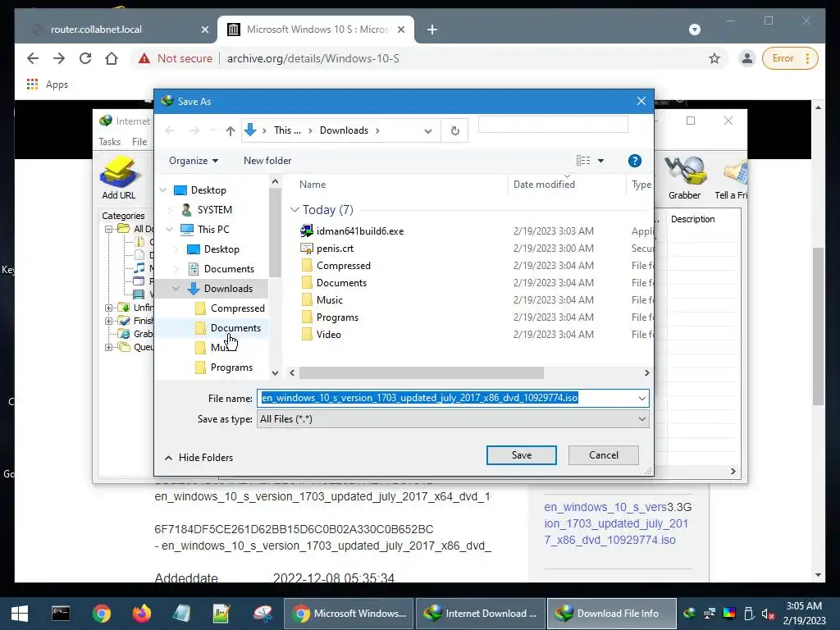Close the Save As dialog
The width and height of the screenshot is (840, 630).
641,101
